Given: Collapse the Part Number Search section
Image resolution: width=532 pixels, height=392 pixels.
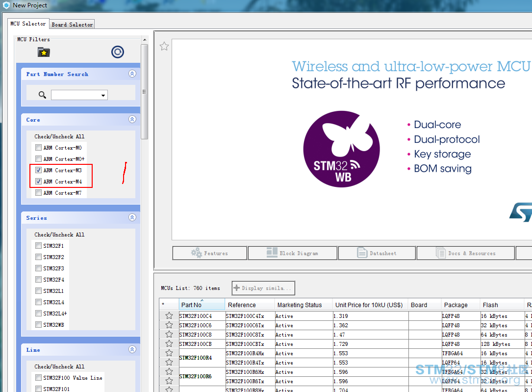Looking at the screenshot, I should point(132,74).
